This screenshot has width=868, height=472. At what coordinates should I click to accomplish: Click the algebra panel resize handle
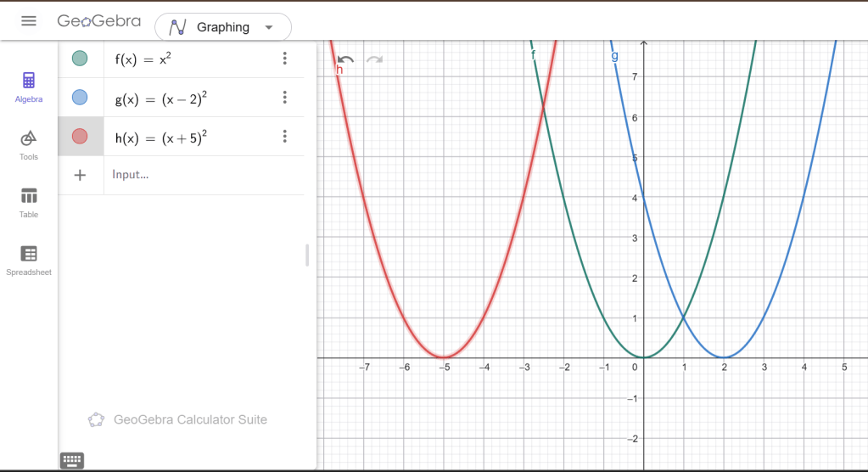pyautogui.click(x=306, y=255)
